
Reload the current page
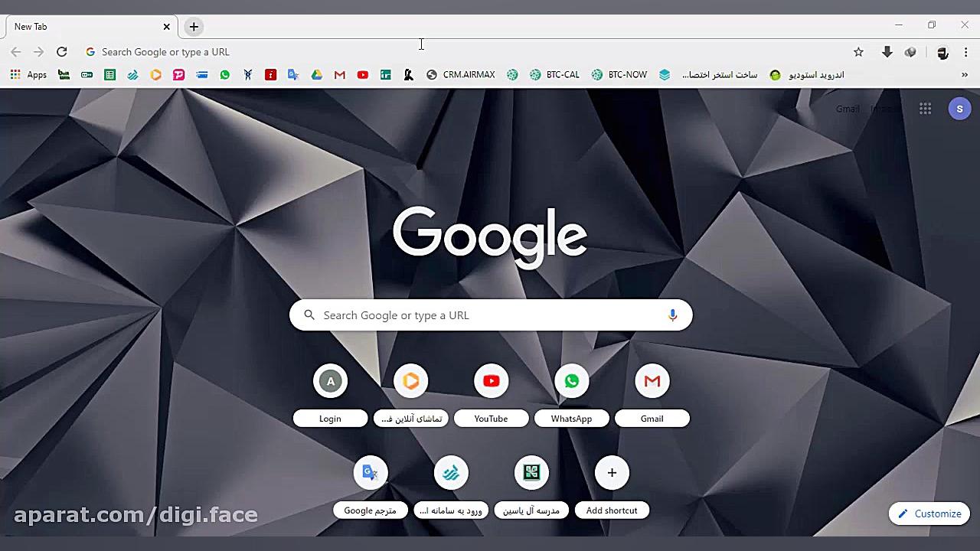(x=62, y=52)
